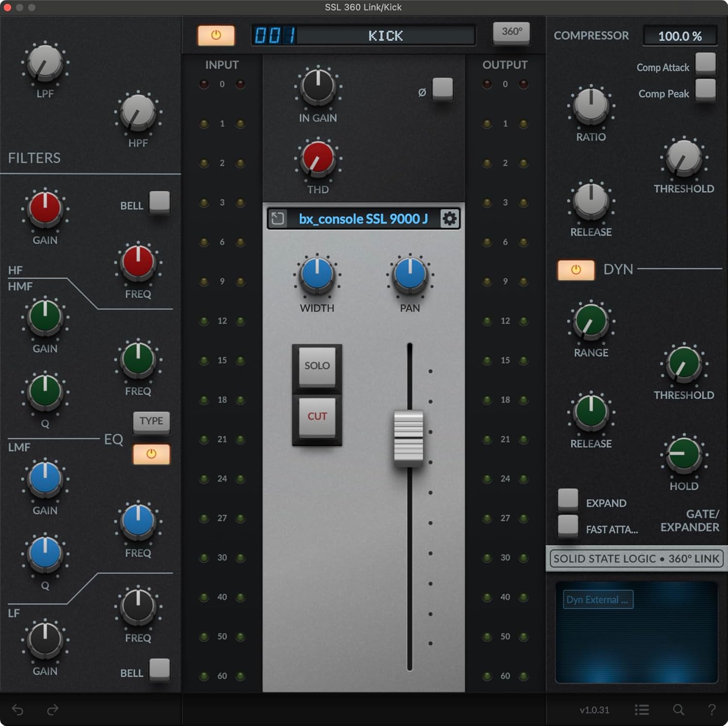This screenshot has width=728, height=726.
Task: Toggle the EXPAND mode switch
Action: pos(567,500)
